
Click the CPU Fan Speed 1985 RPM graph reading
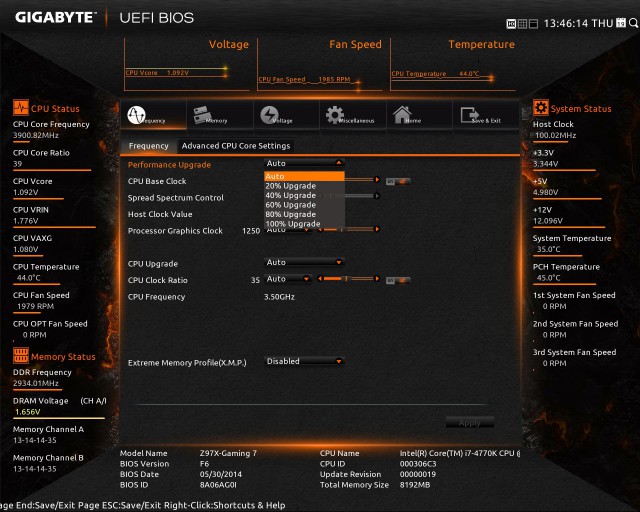click(304, 79)
